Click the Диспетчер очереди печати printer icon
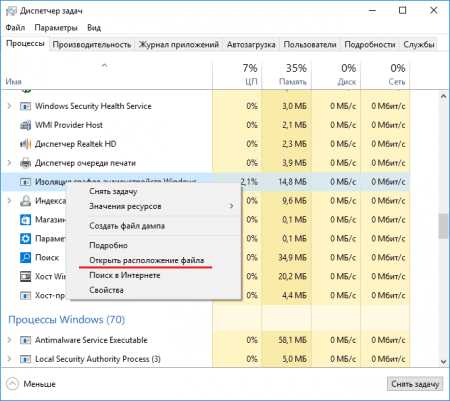The image size is (450, 401). [x=25, y=163]
